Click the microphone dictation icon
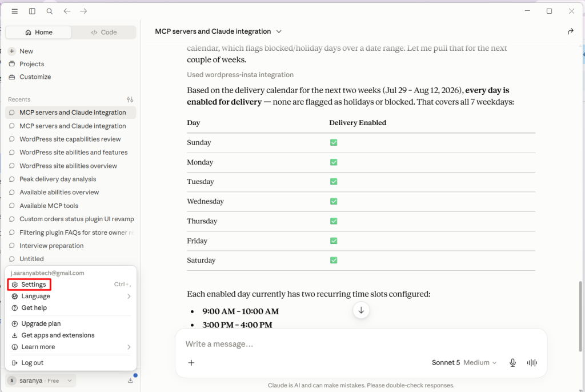585x392 pixels. point(512,362)
